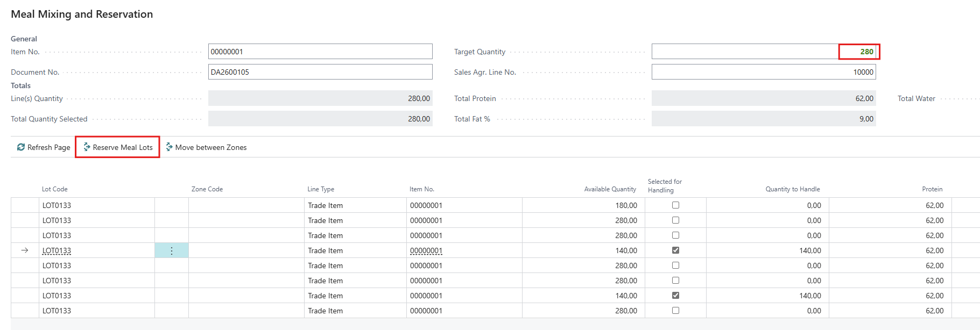
Task: Click the Total Protein value 62,00
Action: point(764,98)
